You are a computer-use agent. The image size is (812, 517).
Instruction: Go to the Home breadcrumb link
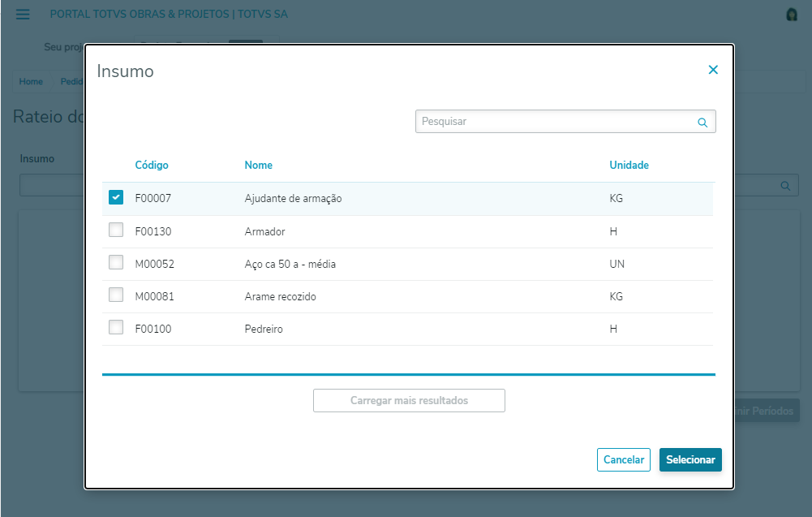click(31, 82)
